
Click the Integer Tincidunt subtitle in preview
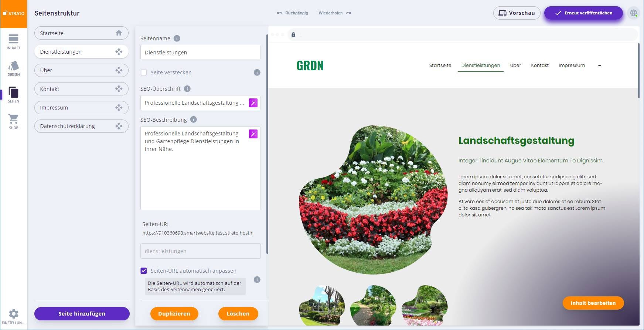tap(531, 161)
